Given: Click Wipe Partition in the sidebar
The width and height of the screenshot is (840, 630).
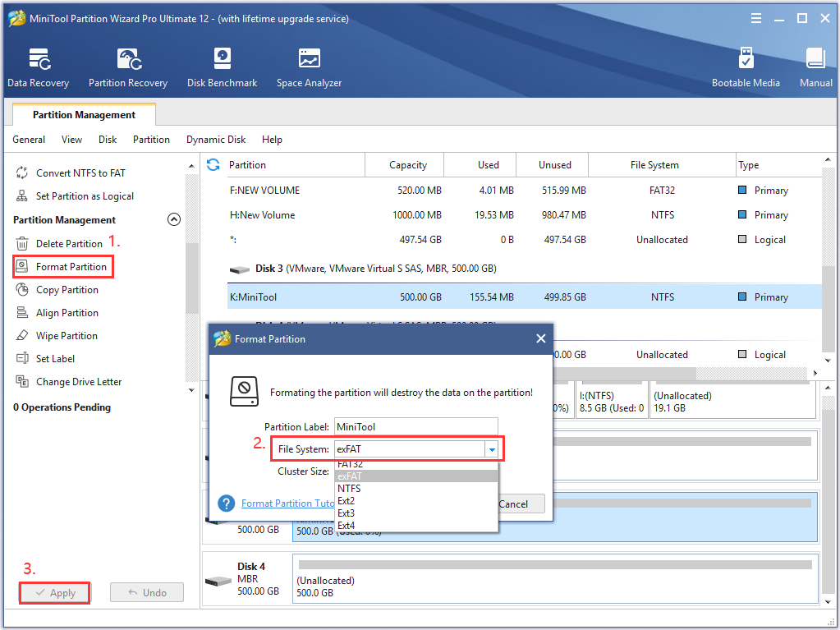Looking at the screenshot, I should tap(67, 336).
